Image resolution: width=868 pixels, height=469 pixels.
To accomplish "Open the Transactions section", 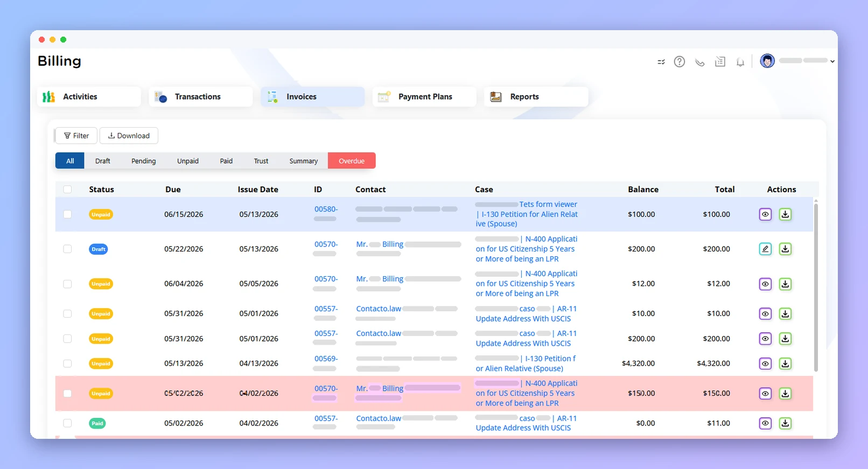I will [201, 97].
